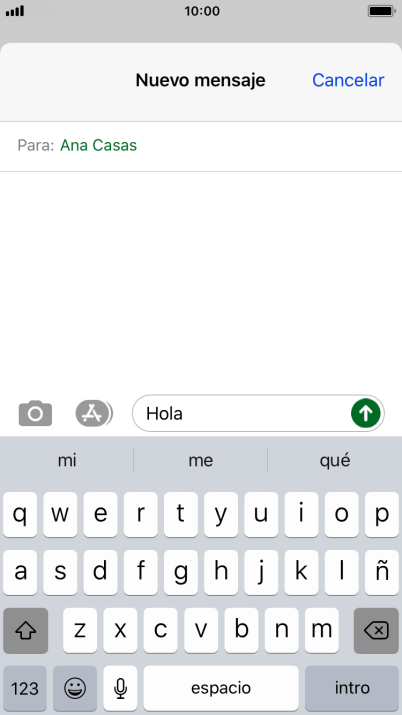This screenshot has width=402, height=715.
Task: Tap the espacio space bar
Action: click(221, 688)
